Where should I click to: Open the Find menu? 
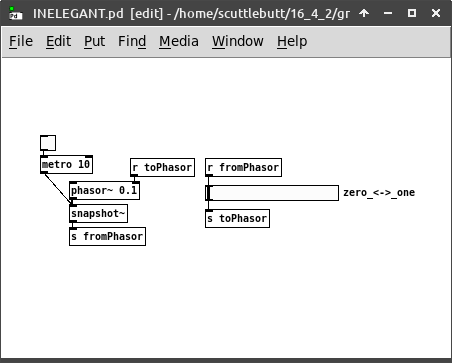[132, 41]
